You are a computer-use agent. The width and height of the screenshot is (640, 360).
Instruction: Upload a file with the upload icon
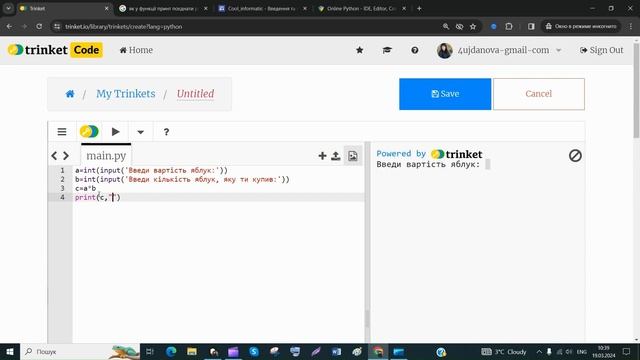coord(336,156)
